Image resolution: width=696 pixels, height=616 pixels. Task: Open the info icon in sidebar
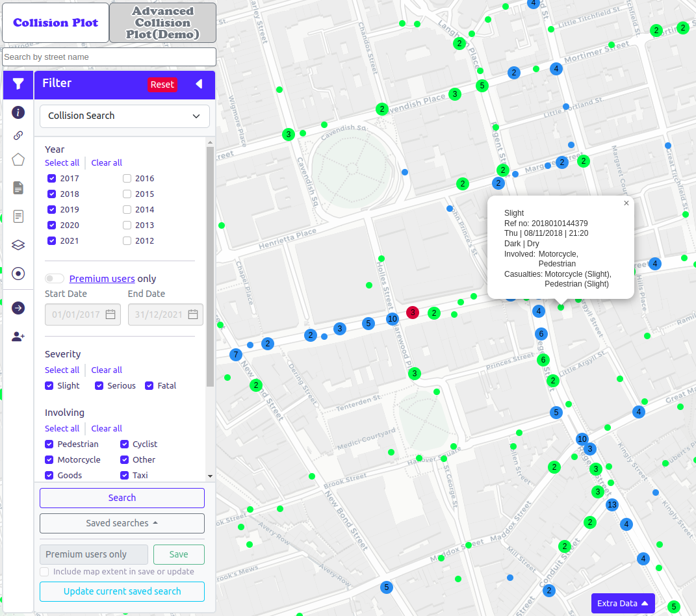pos(18,112)
